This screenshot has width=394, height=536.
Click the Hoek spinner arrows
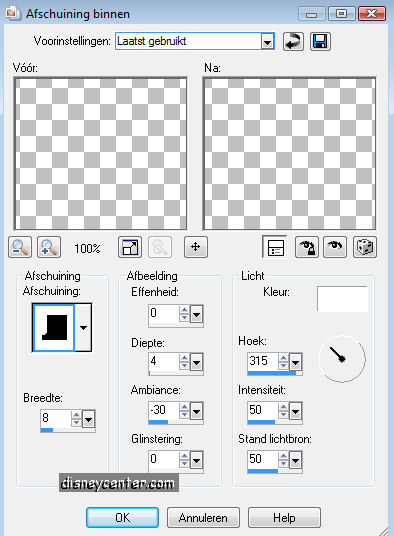pos(284,362)
